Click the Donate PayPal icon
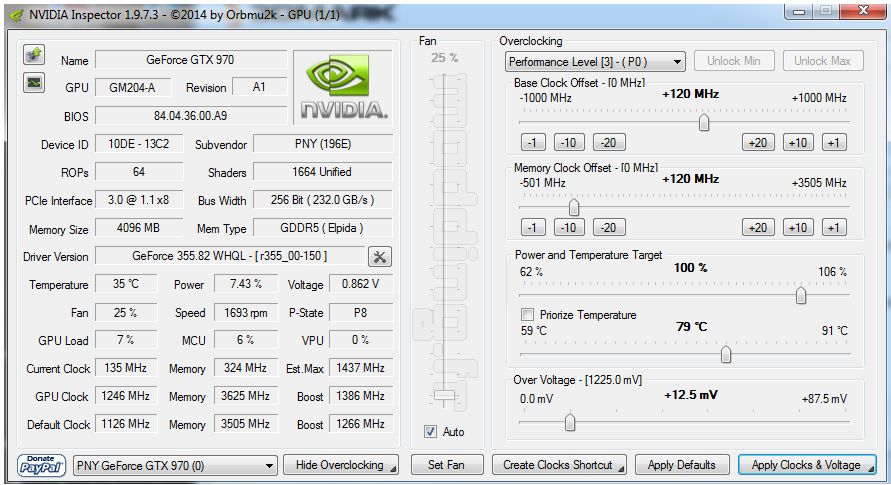Screen dimensions: 891x485 (x=41, y=465)
